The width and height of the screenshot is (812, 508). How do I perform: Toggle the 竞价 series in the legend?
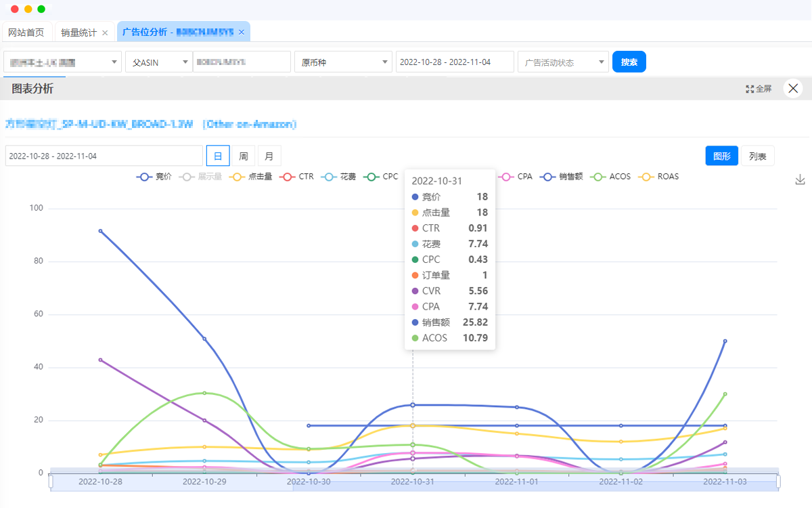point(154,177)
